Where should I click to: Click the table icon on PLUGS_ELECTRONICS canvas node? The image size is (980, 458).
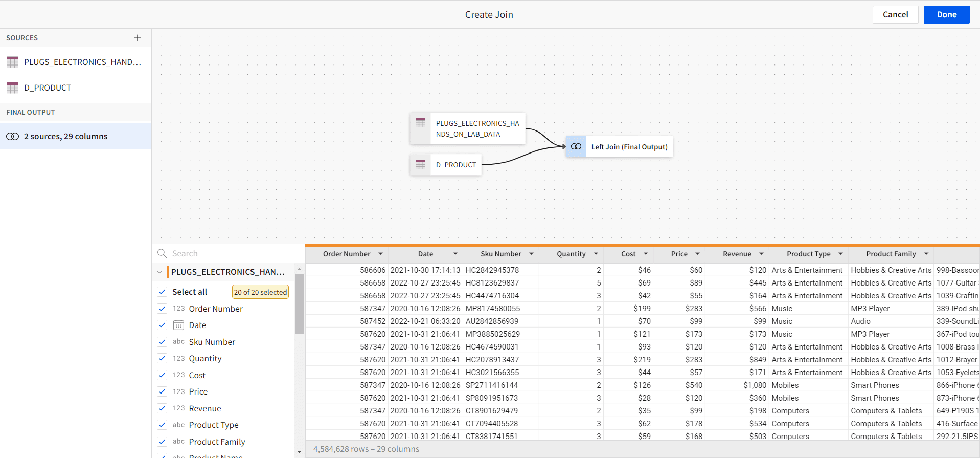pos(421,123)
